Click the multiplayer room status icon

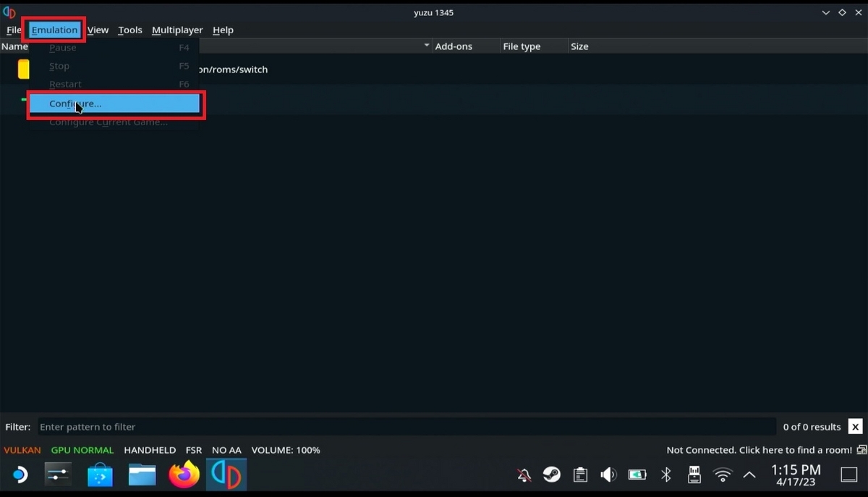point(861,450)
